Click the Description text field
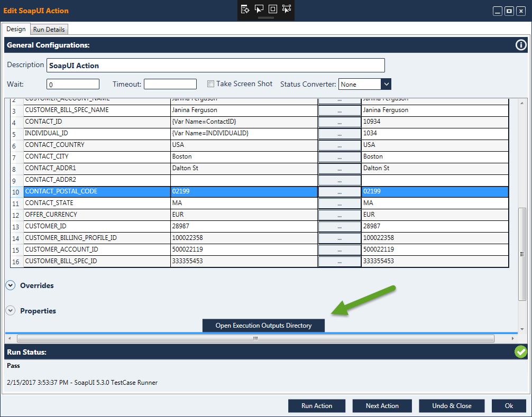This screenshot has width=532, height=417. (216, 66)
